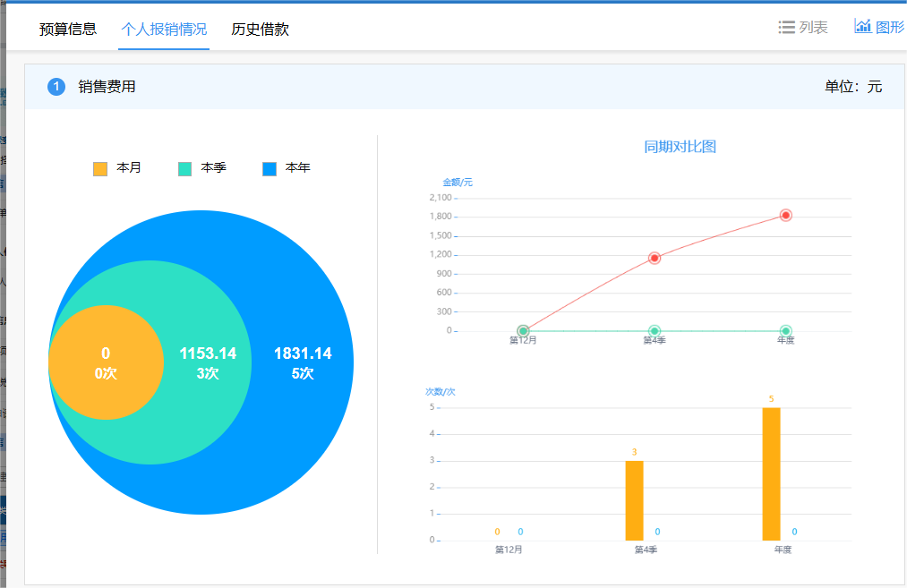Select the 个人报销情况 tab
The height and width of the screenshot is (588, 907).
click(x=164, y=30)
